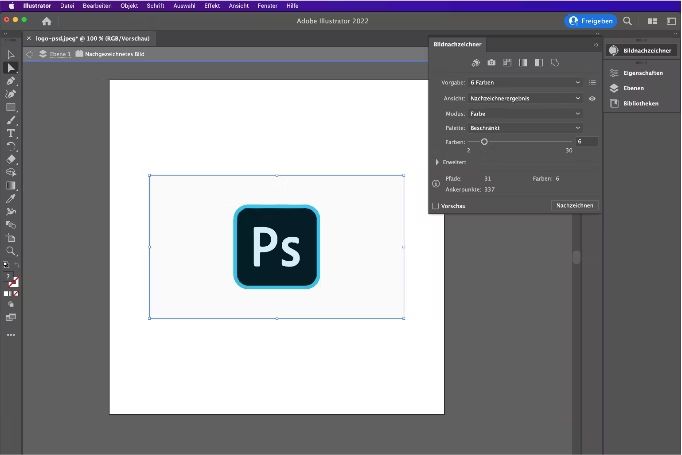The image size is (682, 455).
Task: Open the search magnifier in title bar
Action: (627, 21)
